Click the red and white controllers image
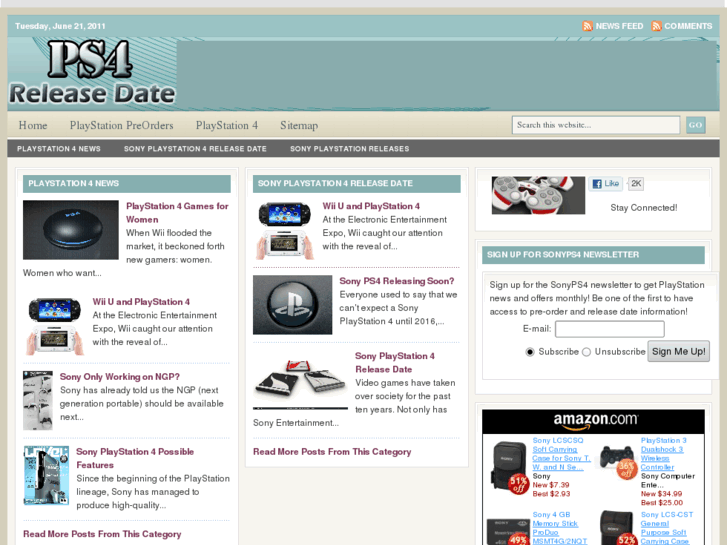Screen dimensions: 727x545 point(538,195)
